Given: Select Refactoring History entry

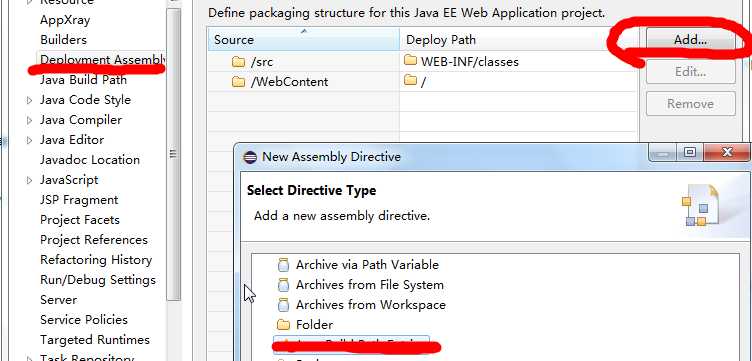Looking at the screenshot, I should [96, 260].
